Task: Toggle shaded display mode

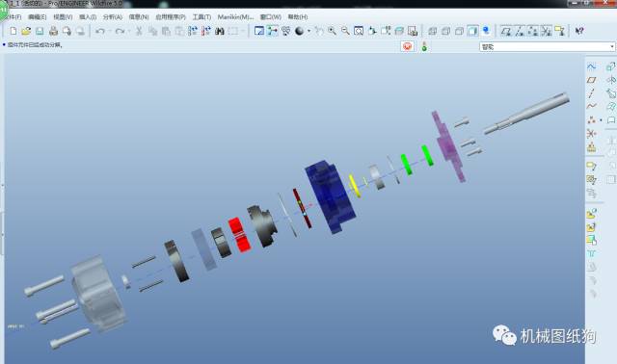Action: coord(472,31)
